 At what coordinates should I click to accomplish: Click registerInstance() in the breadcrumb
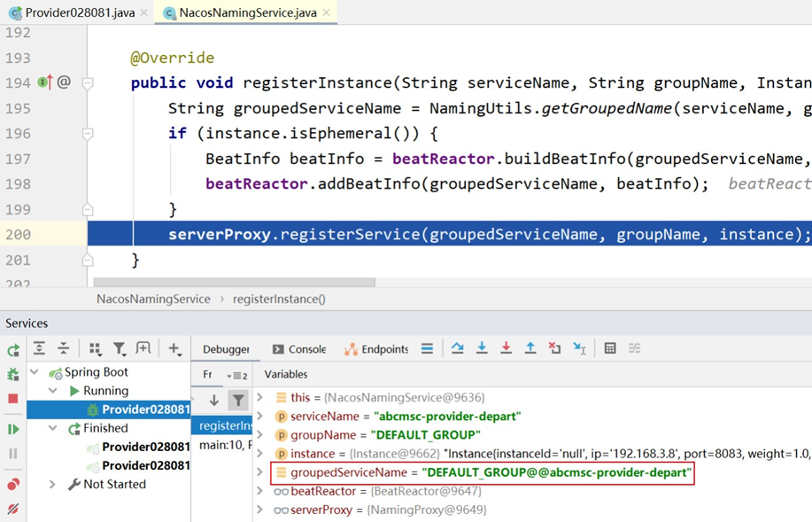click(279, 299)
